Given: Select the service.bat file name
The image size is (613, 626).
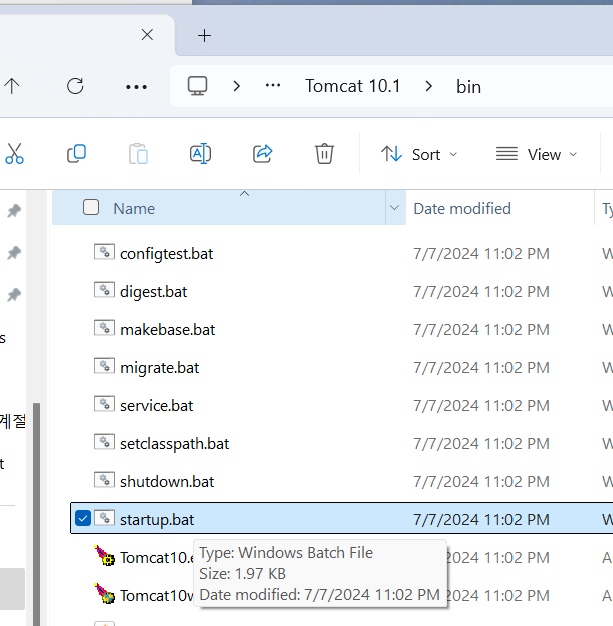Looking at the screenshot, I should 157,406.
